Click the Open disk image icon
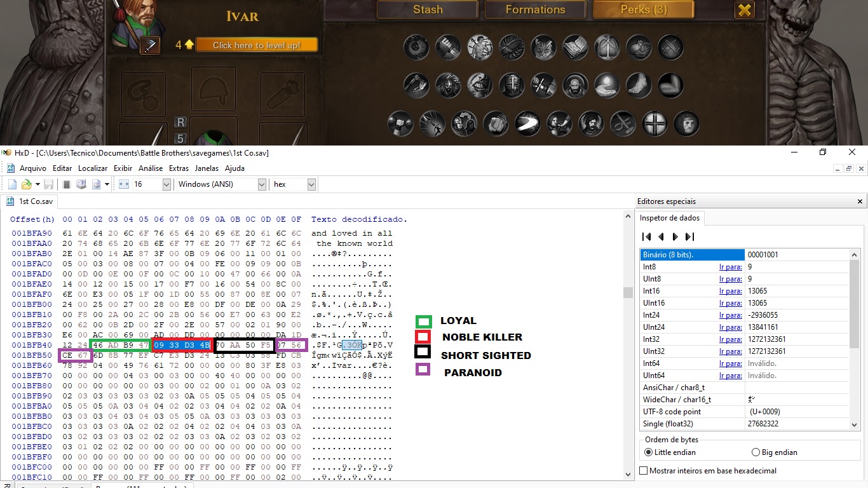The height and width of the screenshot is (488, 868). (95, 184)
